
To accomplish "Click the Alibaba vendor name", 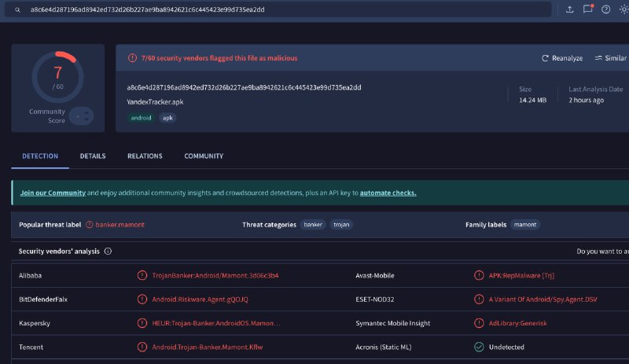I will (30, 276).
